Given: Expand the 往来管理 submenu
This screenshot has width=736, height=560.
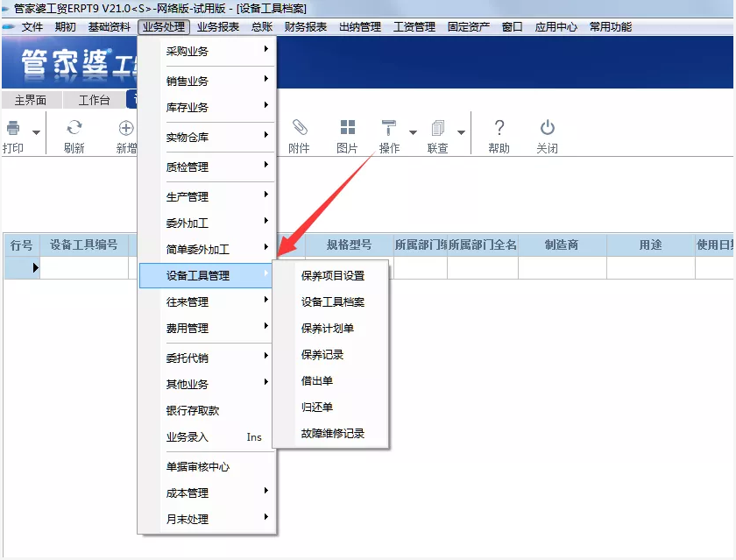Looking at the screenshot, I should point(207,301).
